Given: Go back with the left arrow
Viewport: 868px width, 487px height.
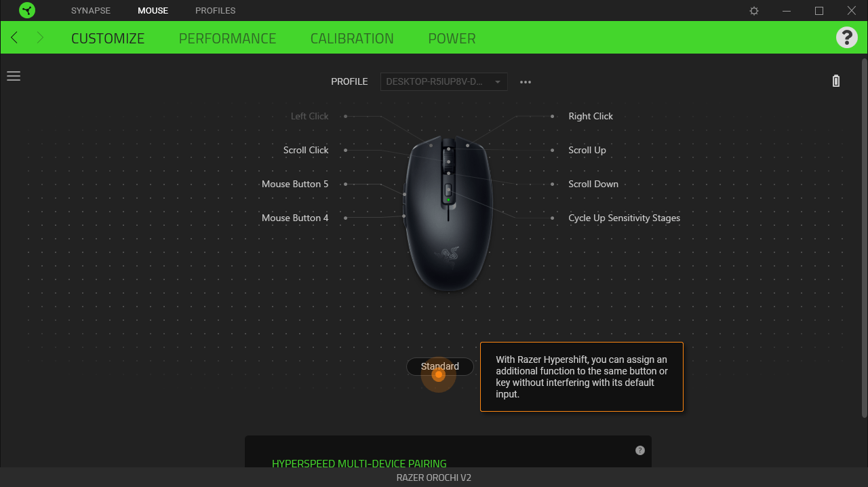Looking at the screenshot, I should pyautogui.click(x=14, y=37).
